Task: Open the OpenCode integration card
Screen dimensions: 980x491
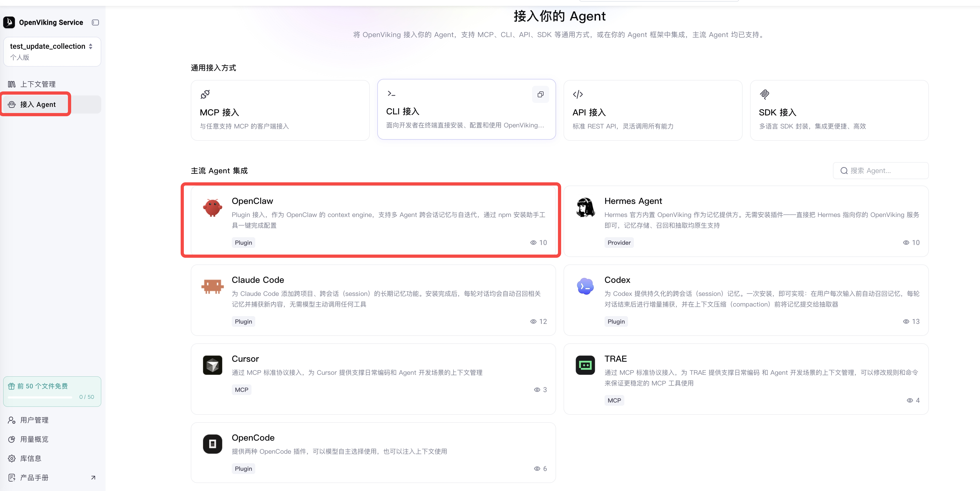Action: [373, 452]
